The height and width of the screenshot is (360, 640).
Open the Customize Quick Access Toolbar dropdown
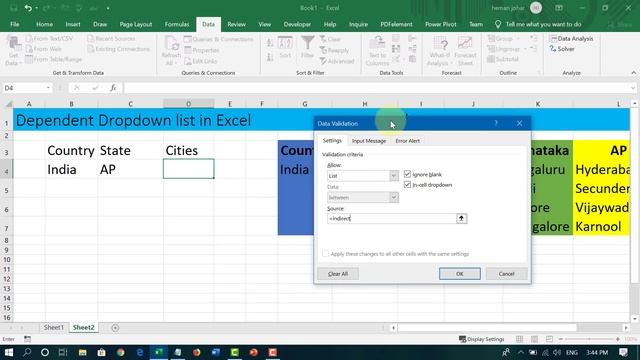[108, 8]
